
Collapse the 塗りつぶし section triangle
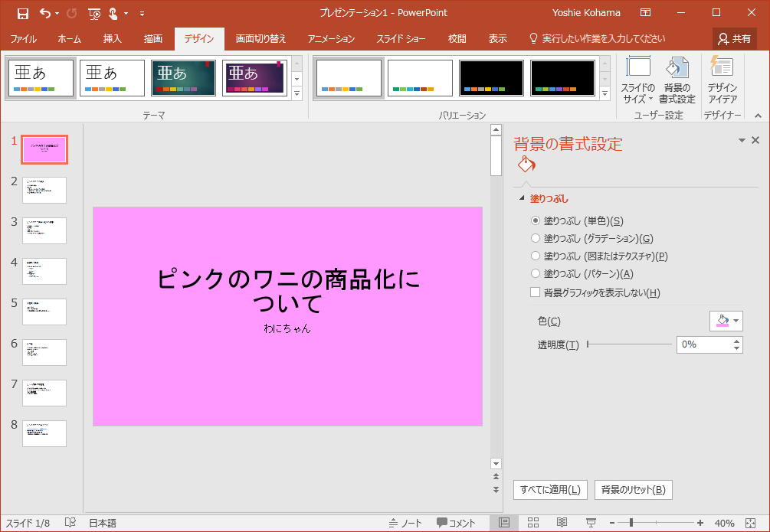click(523, 198)
